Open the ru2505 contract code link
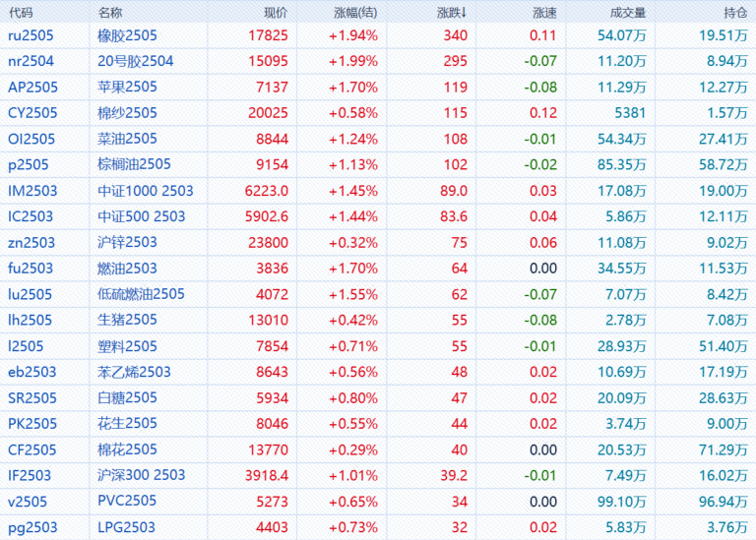The height and width of the screenshot is (540, 756). 31,35
